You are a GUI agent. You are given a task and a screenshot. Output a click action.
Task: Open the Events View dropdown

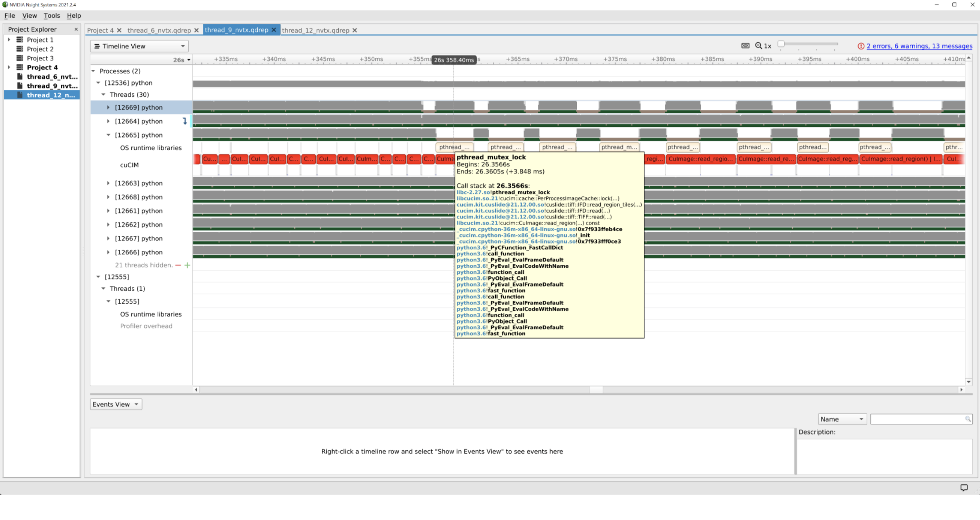(x=116, y=404)
